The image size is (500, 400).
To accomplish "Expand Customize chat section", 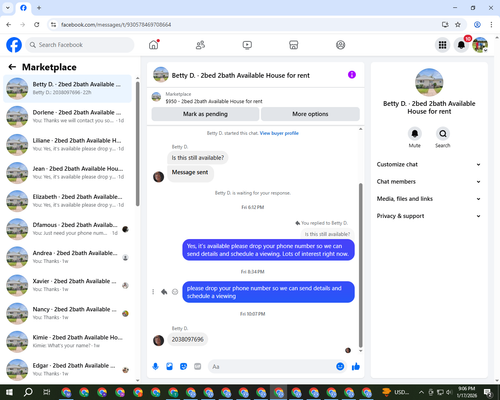I will tap(429, 164).
